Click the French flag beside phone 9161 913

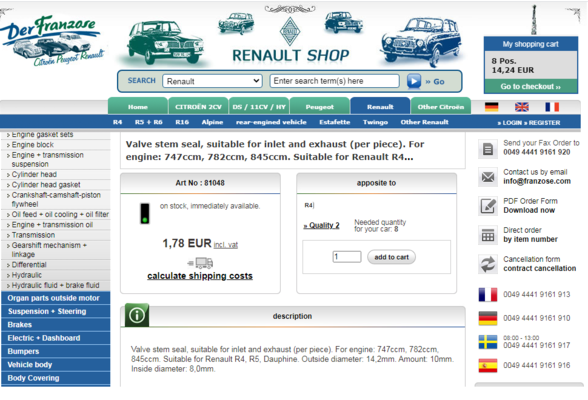click(488, 295)
